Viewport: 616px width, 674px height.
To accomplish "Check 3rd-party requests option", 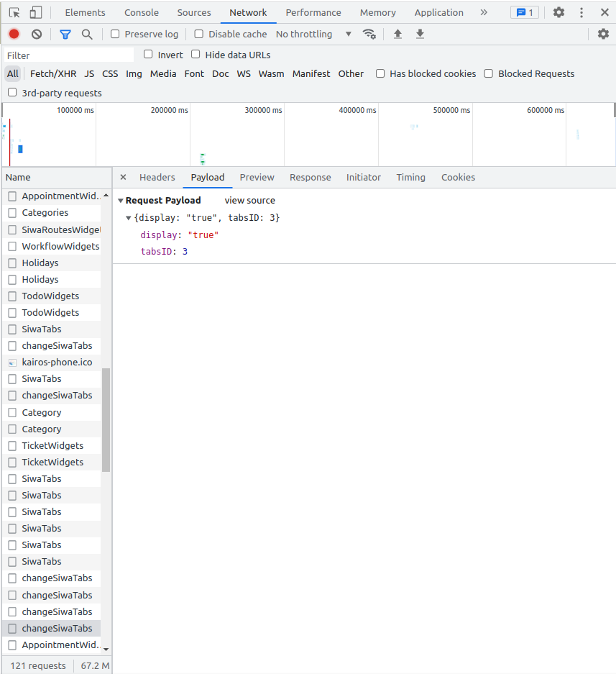I will 12,92.
